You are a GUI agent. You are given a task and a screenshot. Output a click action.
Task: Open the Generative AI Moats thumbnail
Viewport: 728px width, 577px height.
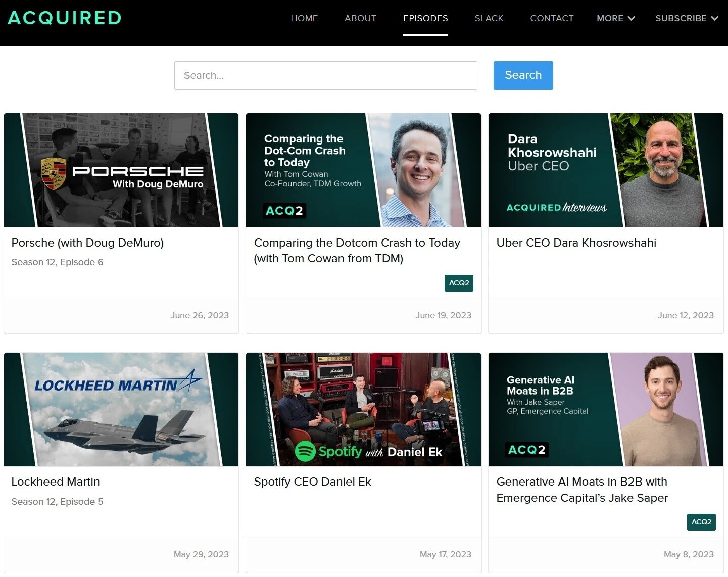coord(606,409)
